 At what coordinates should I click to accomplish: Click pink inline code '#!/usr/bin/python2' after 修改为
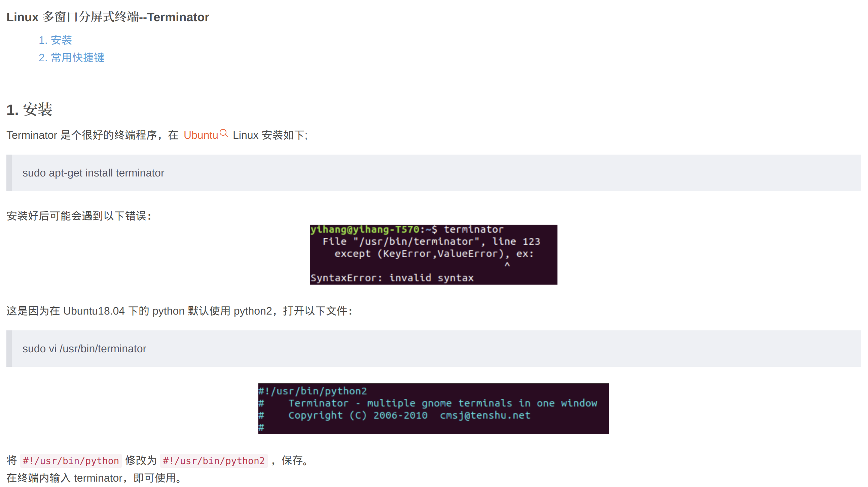pos(214,461)
